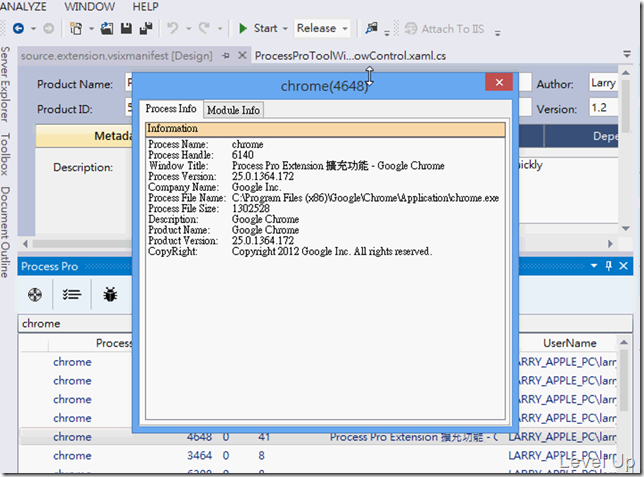Click the chrome search filter field
The width and height of the screenshot is (644, 477).
pos(76,323)
